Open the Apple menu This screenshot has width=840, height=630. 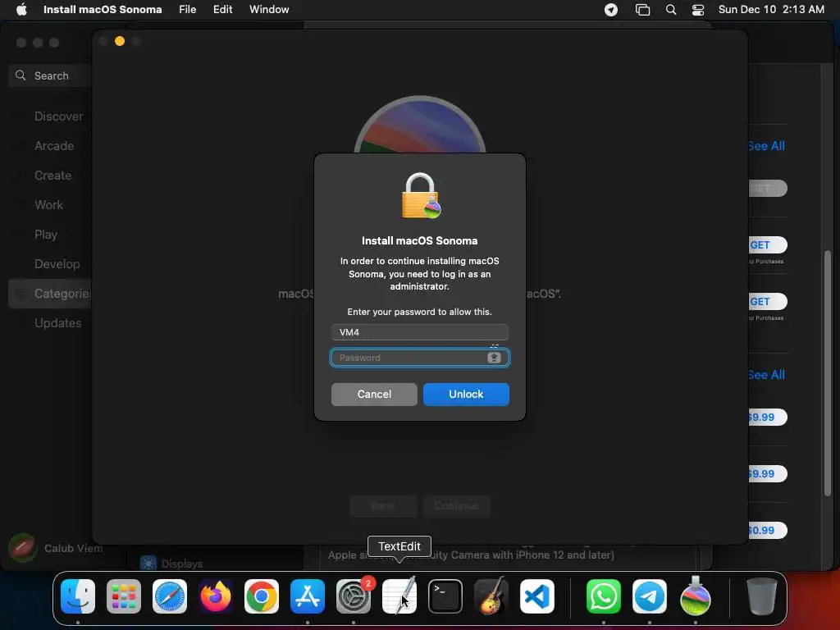pyautogui.click(x=21, y=10)
